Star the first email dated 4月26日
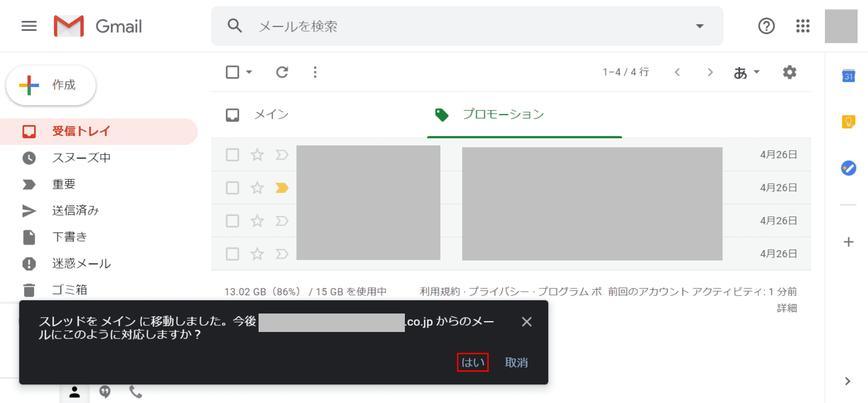This screenshot has height=403, width=868. coord(257,154)
